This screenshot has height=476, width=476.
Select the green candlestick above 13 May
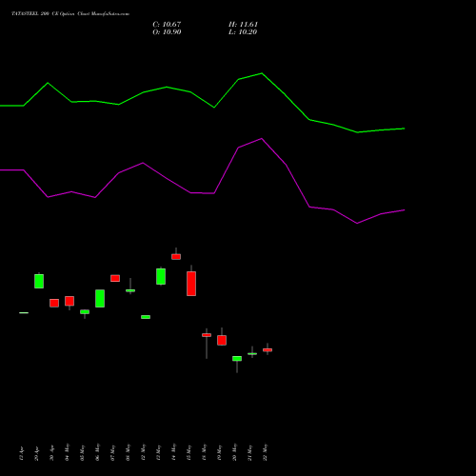click(161, 276)
